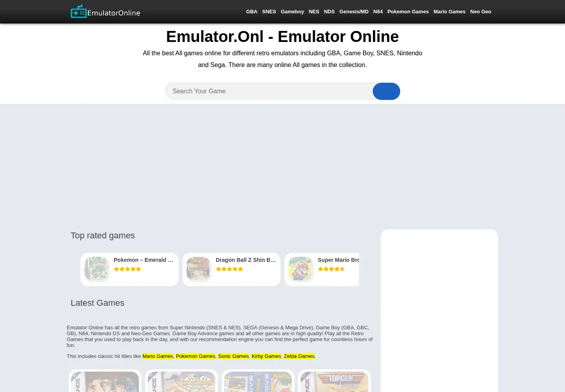Image resolution: width=565 pixels, height=392 pixels.
Task: Click the Pokemon – Emerald title text
Action: click(x=144, y=260)
